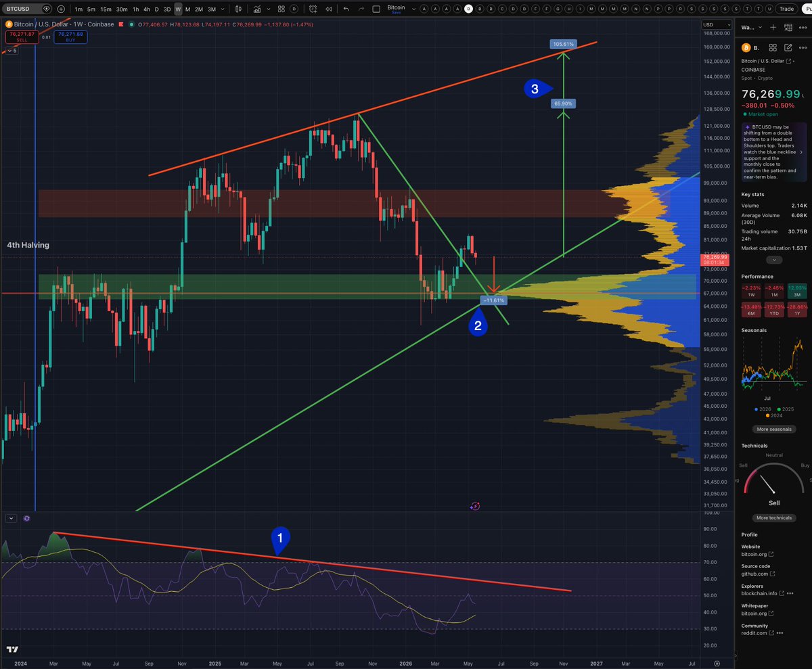
Task: Add a compare symbol with plus icon
Action: (x=61, y=9)
